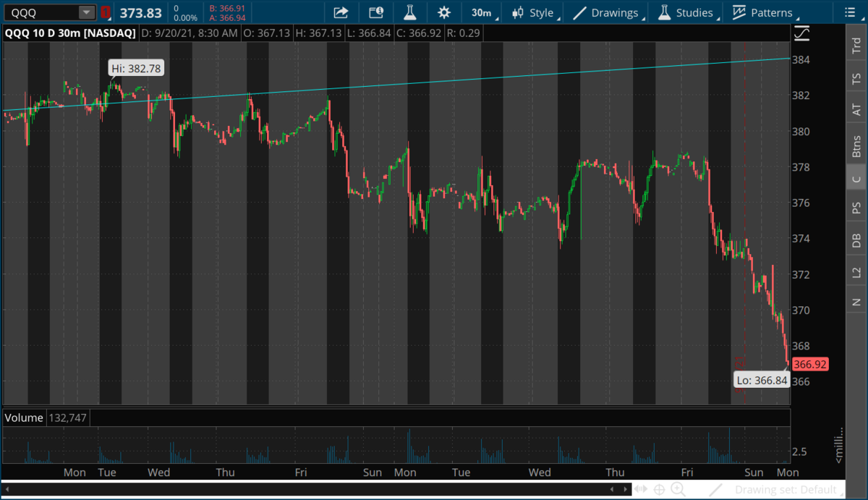Click the QQQ symbol input field
The width and height of the screenshot is (868, 500).
[x=41, y=12]
